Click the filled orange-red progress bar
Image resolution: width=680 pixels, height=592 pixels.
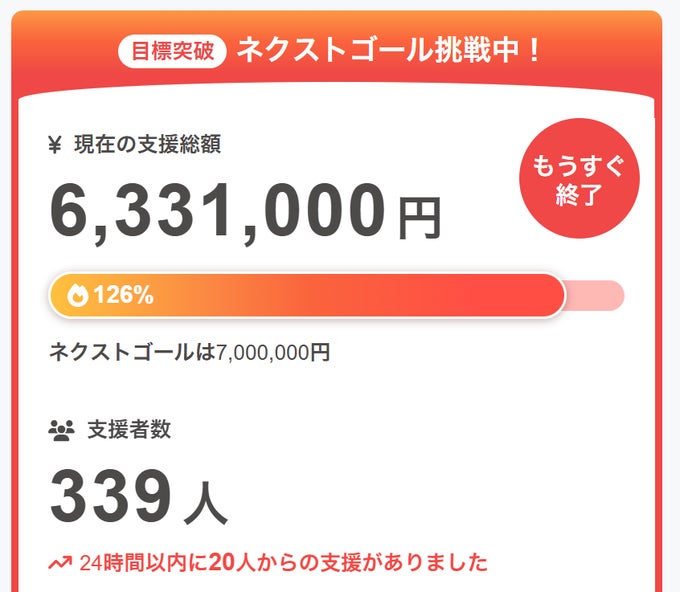pyautogui.click(x=350, y=295)
